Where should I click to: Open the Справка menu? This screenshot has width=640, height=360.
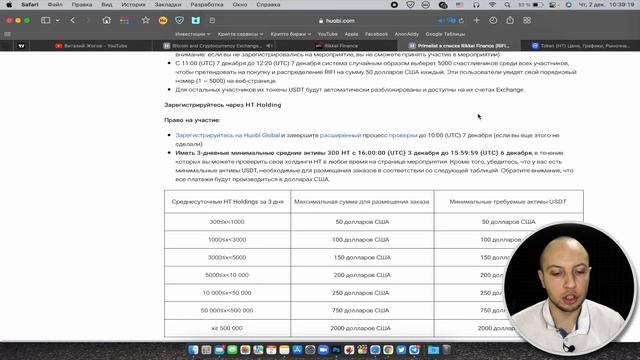[x=268, y=4]
